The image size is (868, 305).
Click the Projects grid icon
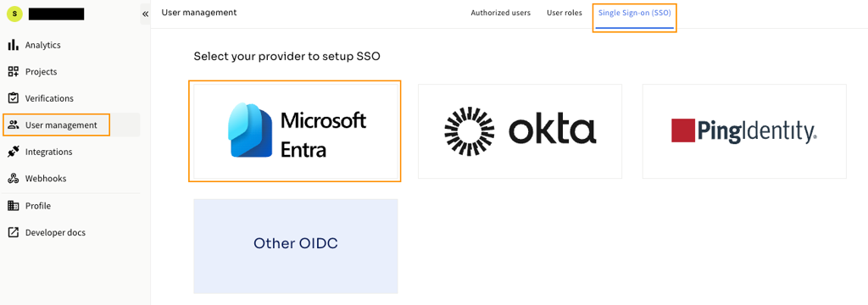tap(14, 71)
